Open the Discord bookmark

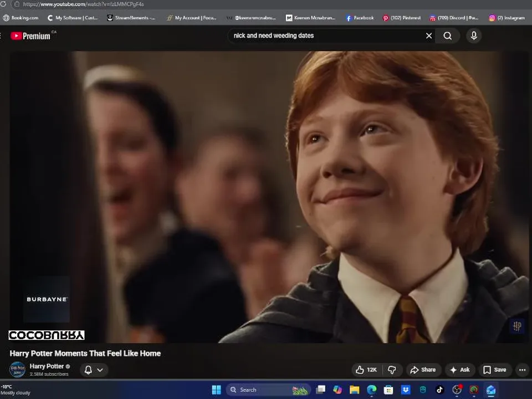tap(454, 18)
